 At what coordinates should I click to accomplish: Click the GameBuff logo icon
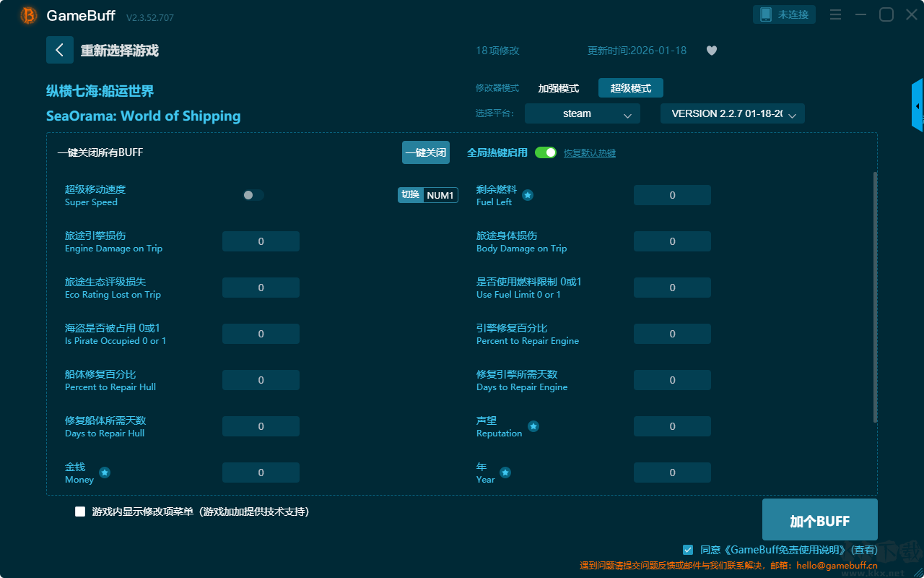(29, 15)
